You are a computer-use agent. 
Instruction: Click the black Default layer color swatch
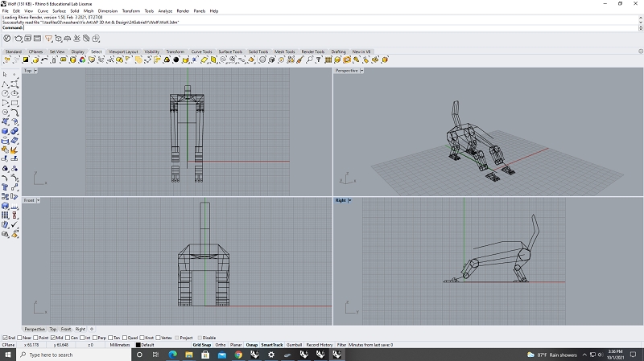coord(138,345)
